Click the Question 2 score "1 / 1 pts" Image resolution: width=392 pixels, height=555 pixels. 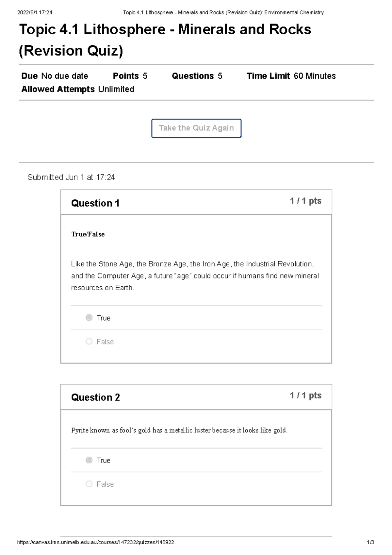point(305,395)
